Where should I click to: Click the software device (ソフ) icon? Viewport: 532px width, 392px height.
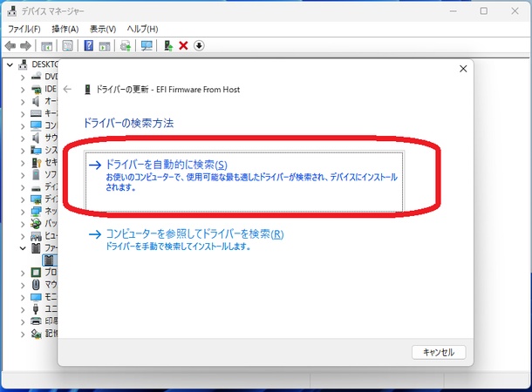(36, 174)
